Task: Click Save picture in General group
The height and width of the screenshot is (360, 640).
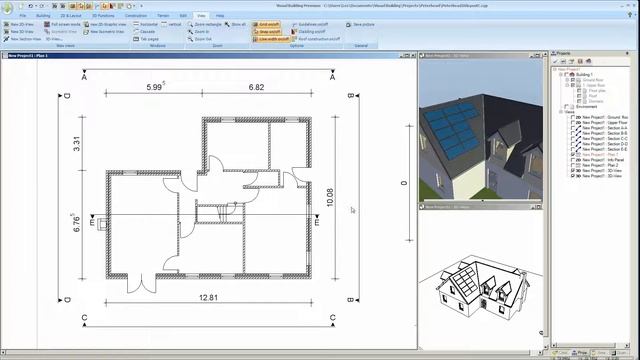Action: [360, 24]
